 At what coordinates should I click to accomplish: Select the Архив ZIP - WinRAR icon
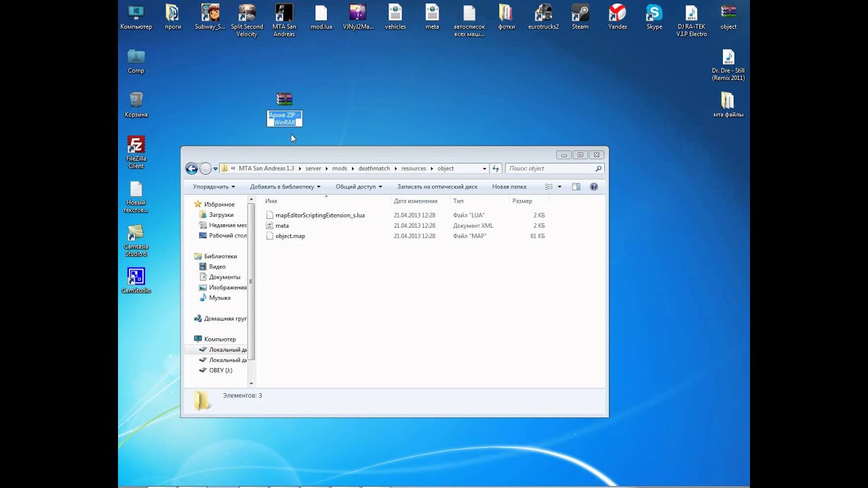[284, 109]
